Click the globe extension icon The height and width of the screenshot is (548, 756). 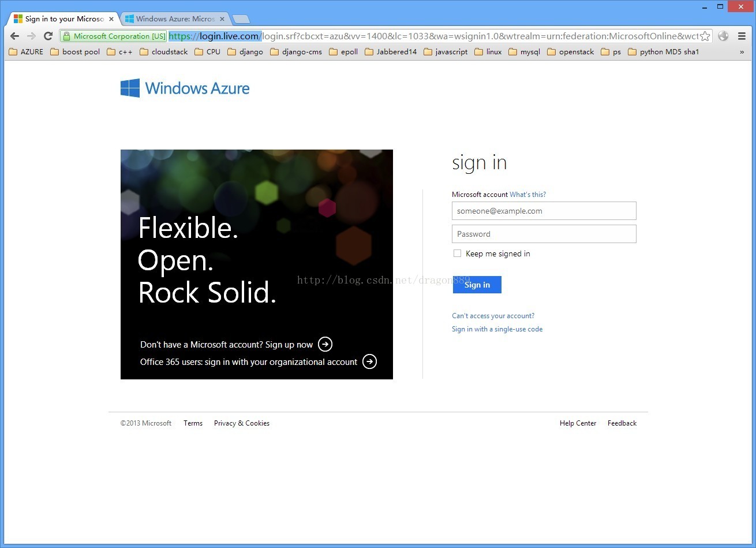[x=723, y=36]
